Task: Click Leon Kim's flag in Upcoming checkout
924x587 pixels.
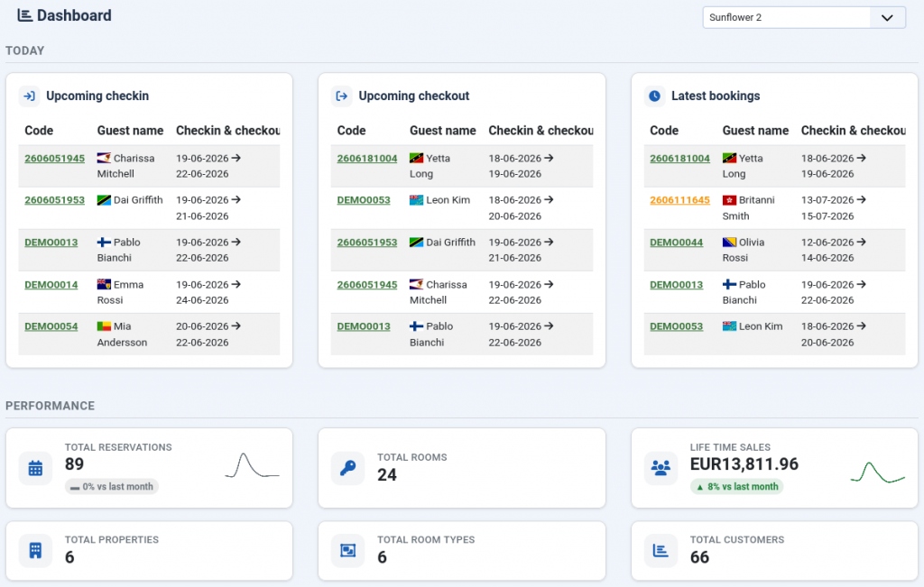Action: tap(417, 200)
